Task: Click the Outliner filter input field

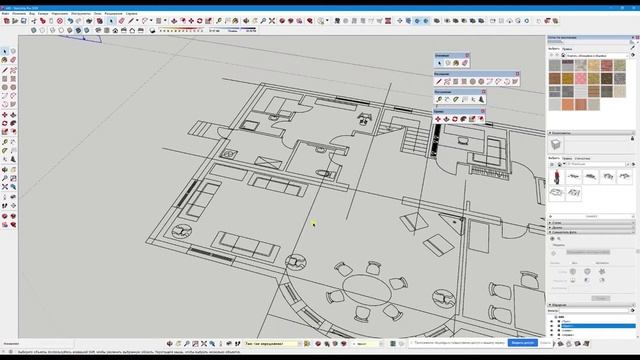Action: 594,311
